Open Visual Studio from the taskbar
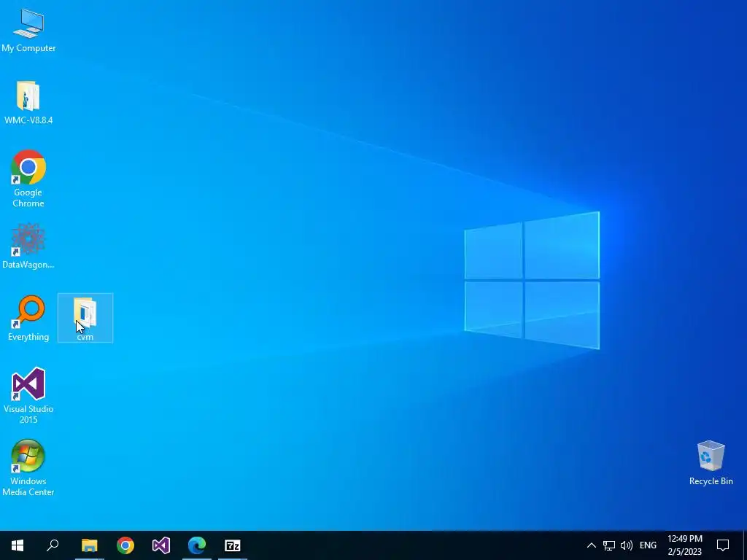This screenshot has height=560, width=747. click(x=161, y=545)
